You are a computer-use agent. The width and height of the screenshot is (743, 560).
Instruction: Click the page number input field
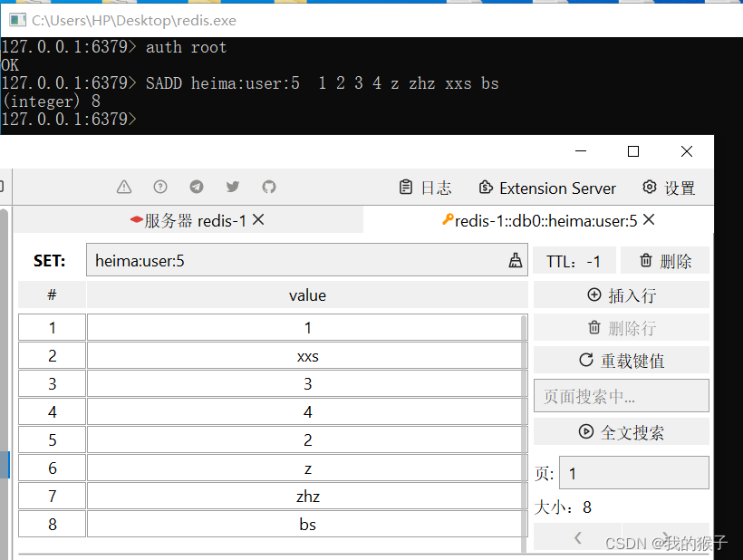(x=633, y=472)
